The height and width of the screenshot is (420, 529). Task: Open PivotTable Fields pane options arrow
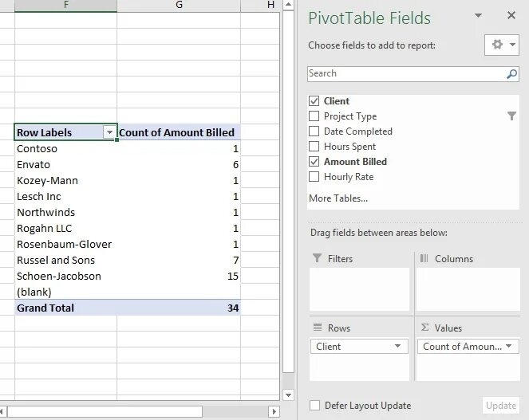[x=478, y=16]
